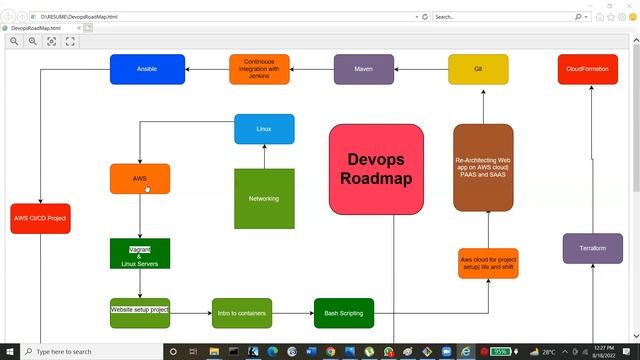This screenshot has width=640, height=360.
Task: Show hidden system tray icons chevron
Action: (565, 351)
